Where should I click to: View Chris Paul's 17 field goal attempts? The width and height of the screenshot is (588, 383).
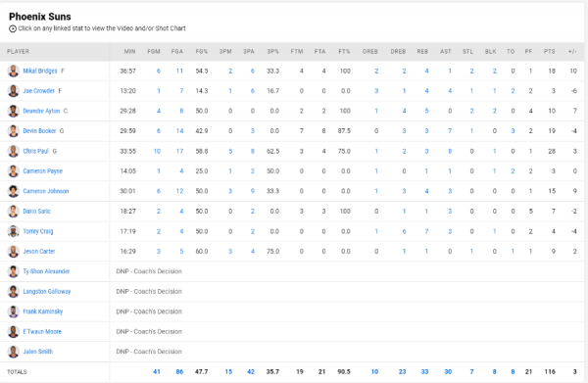[x=179, y=151]
